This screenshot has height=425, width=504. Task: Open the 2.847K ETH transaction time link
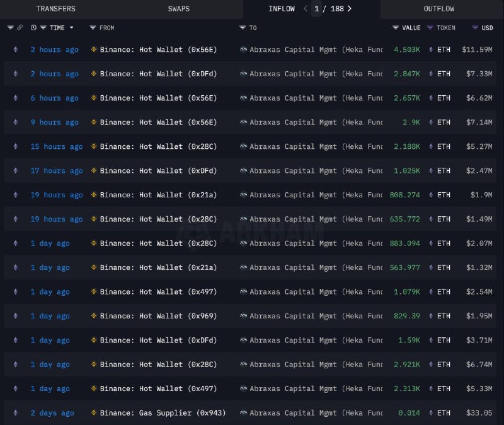pos(55,74)
